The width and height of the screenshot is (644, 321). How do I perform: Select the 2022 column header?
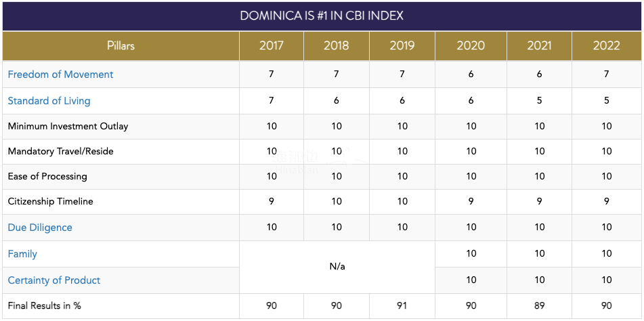point(606,46)
